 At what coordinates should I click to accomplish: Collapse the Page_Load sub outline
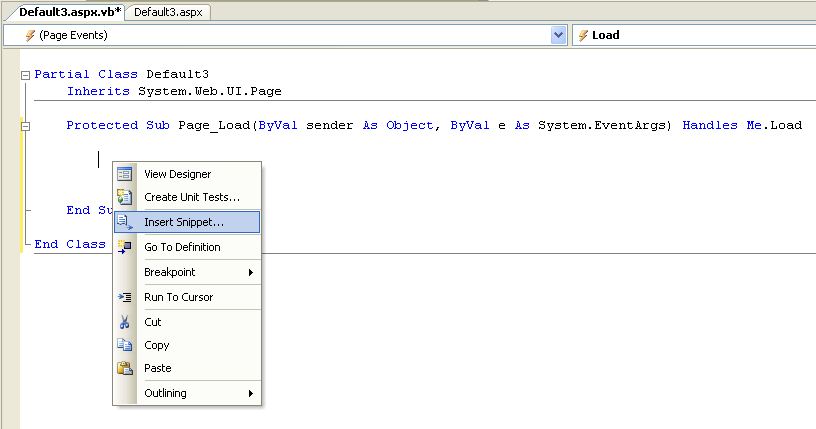coord(26,126)
